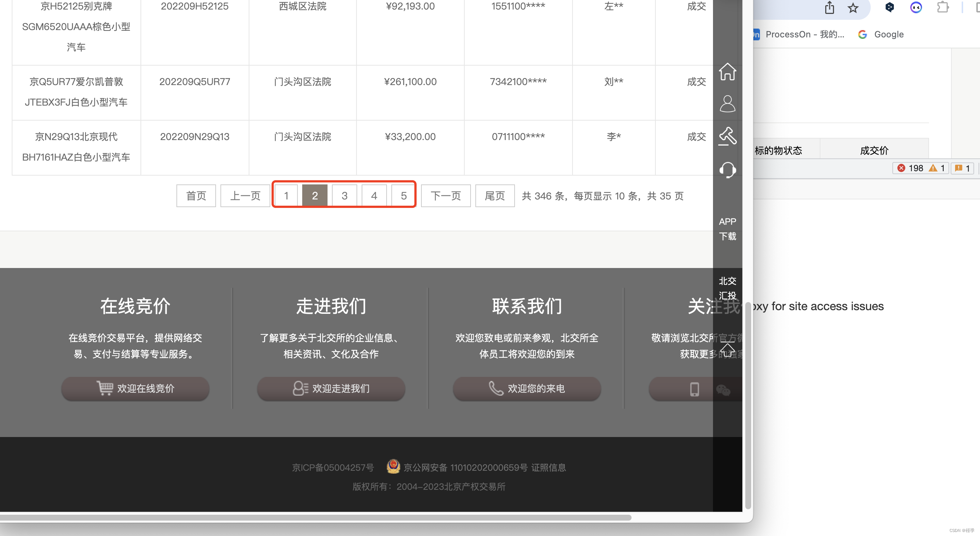Click the back-to-top arrow icon
The width and height of the screenshot is (980, 536).
pos(727,350)
